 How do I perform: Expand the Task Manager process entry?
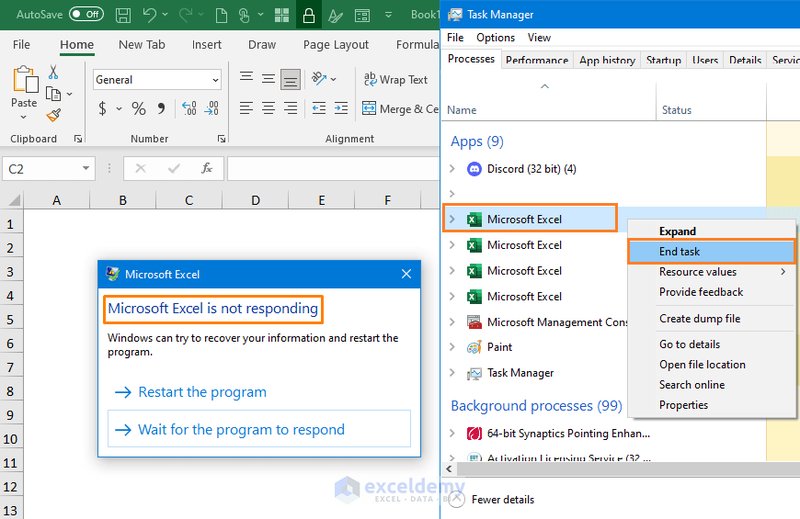tap(452, 373)
